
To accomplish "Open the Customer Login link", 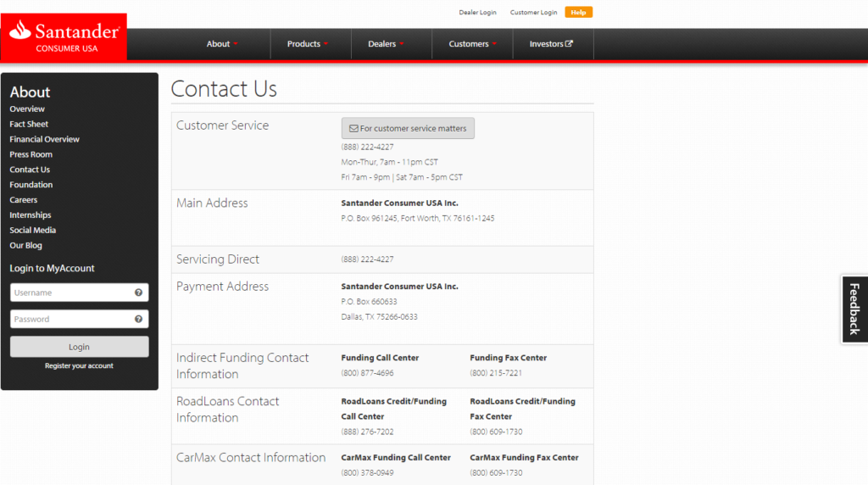I will pos(533,12).
